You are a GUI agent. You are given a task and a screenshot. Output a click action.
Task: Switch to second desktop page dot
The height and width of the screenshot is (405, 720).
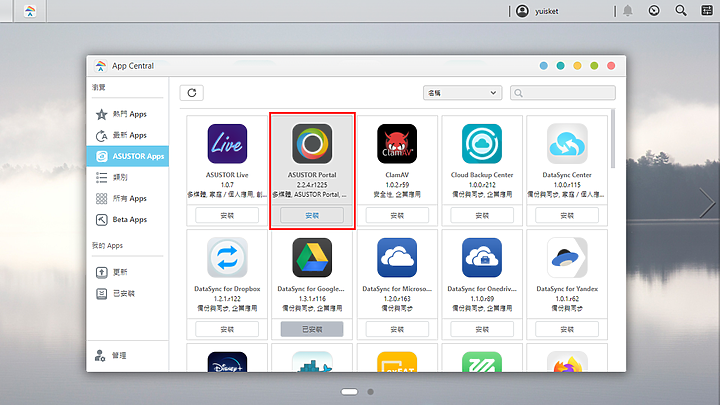(x=370, y=392)
